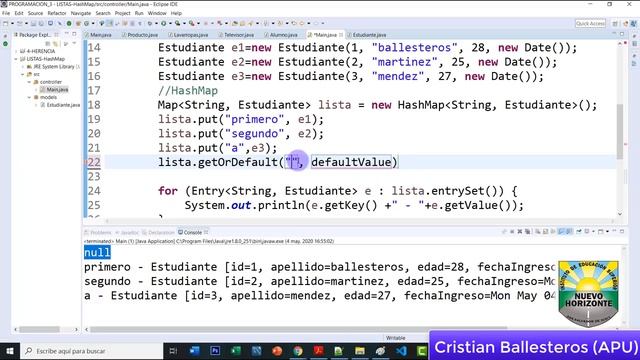This screenshot has width=640, height=360.
Task: Click the error marker on line 22
Action: coord(86,162)
